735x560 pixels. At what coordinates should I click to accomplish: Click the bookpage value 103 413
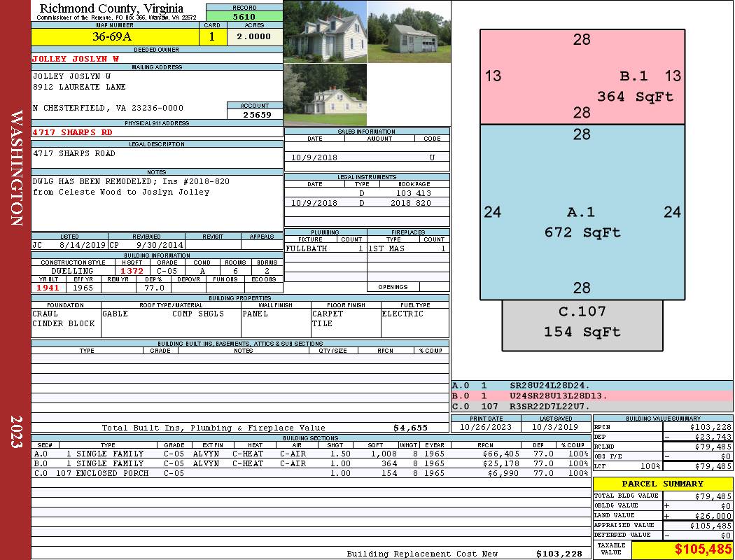click(x=414, y=193)
